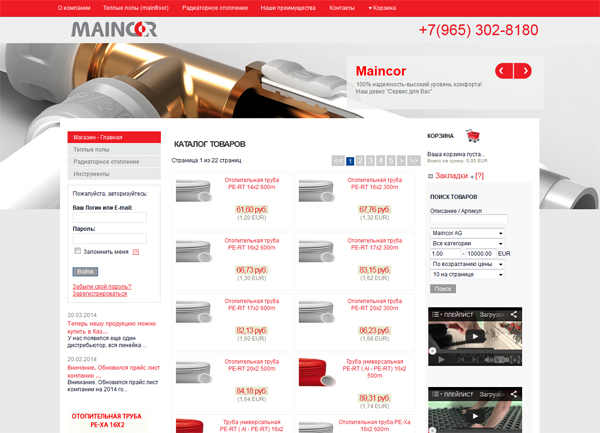Open Отопительная труба PE-RT 16x2 600m link
Viewport: 600px width, 433px height.
click(x=251, y=244)
